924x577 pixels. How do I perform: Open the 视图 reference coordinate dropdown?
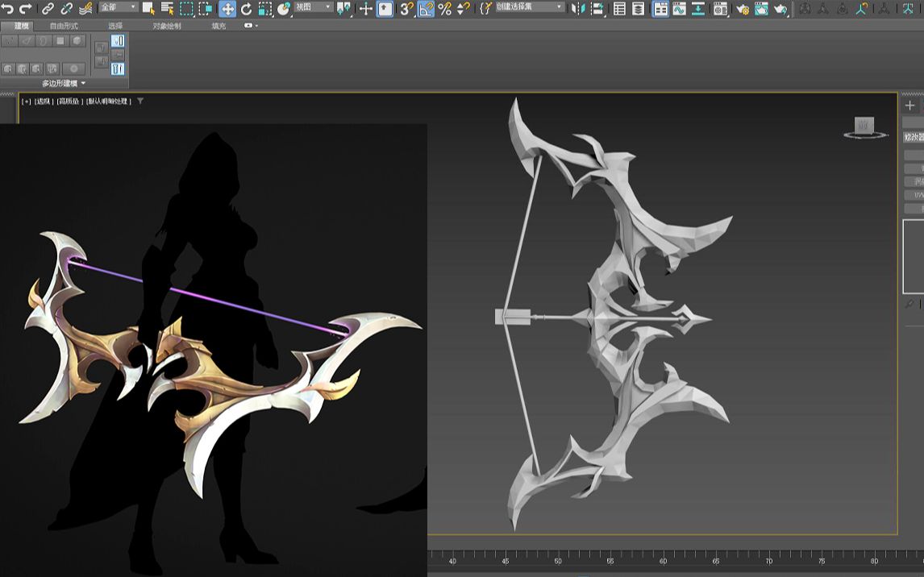(313, 7)
